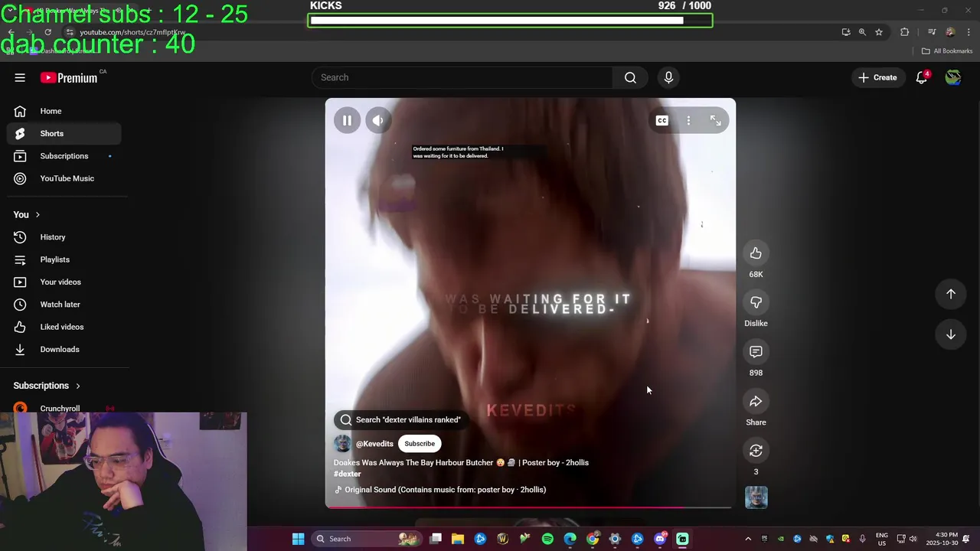Go to previous Short with up arrow
Image resolution: width=980 pixels, height=551 pixels.
951,294
